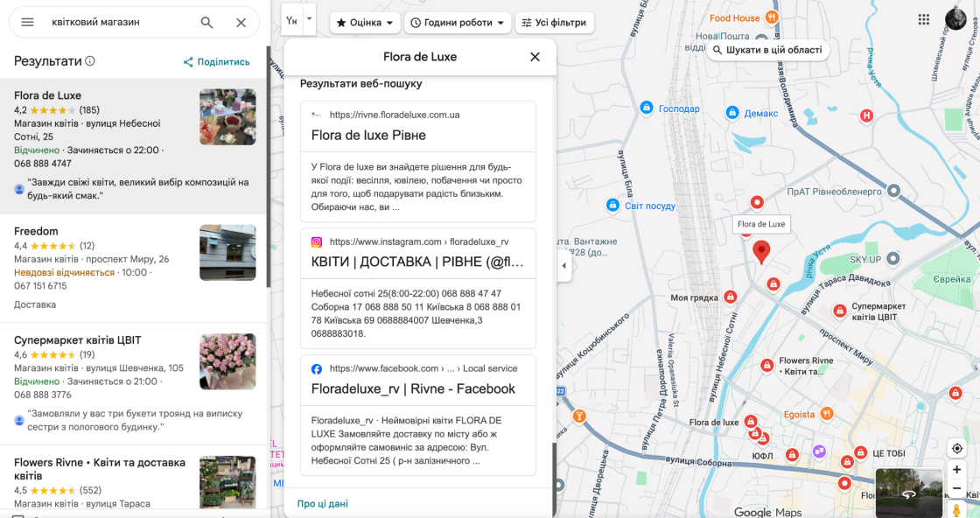Open rivne.floradeluxe.com.ua web result
Screen dimensions: 980x518
pos(395,115)
